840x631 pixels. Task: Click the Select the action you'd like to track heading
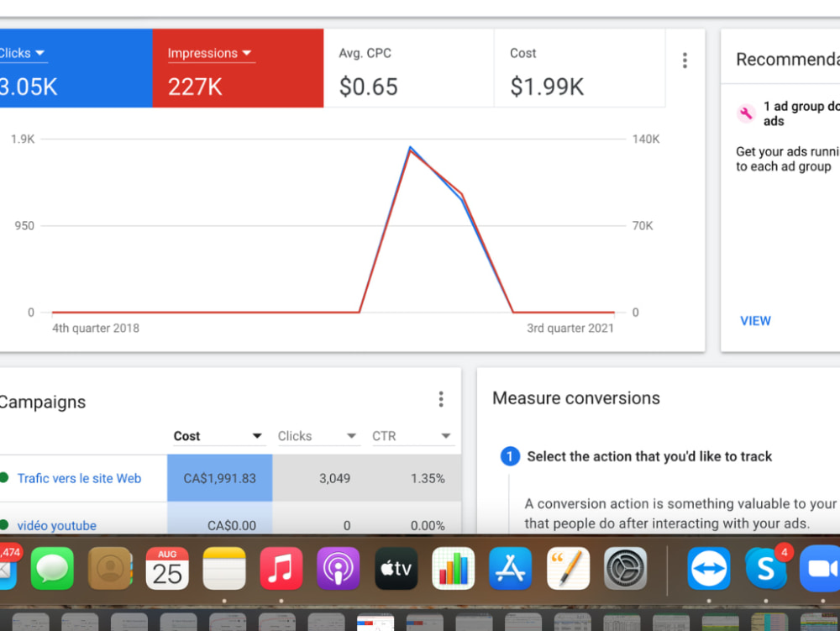649,456
